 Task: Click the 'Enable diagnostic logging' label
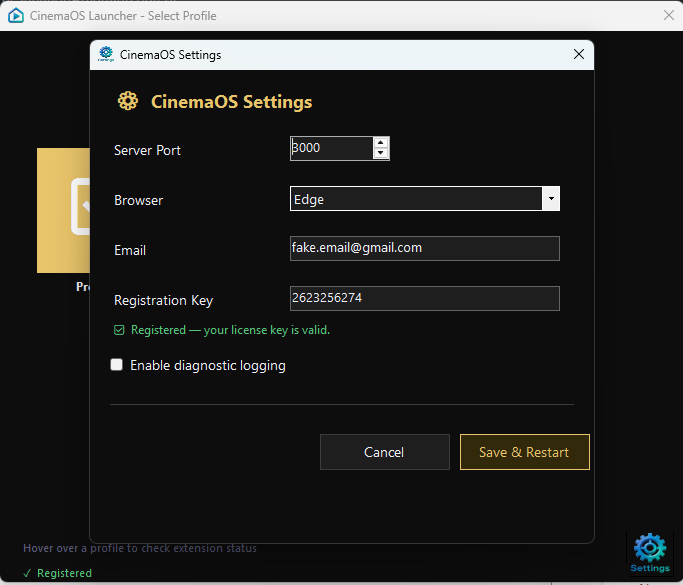pyautogui.click(x=208, y=365)
